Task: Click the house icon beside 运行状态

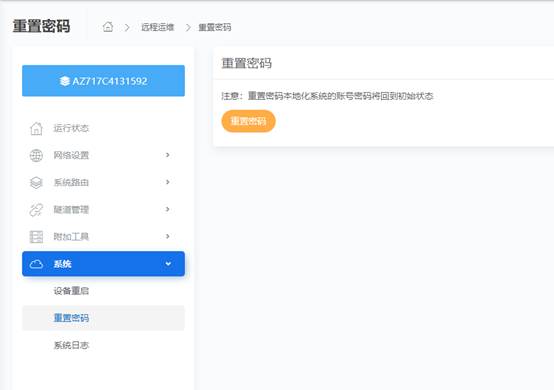Action: 36,128
